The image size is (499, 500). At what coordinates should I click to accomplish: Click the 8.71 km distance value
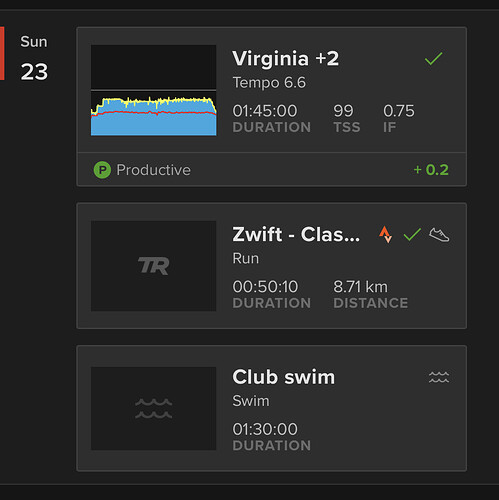pos(360,287)
